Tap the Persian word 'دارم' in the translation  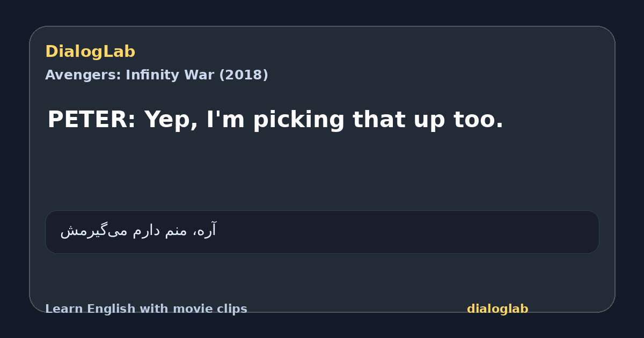pyautogui.click(x=145, y=231)
